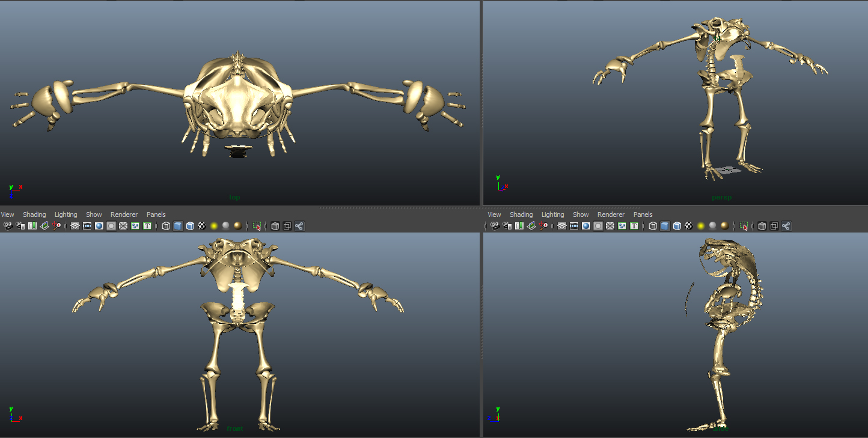
Task: Open the Panels menu of the side panel
Action: pos(643,214)
